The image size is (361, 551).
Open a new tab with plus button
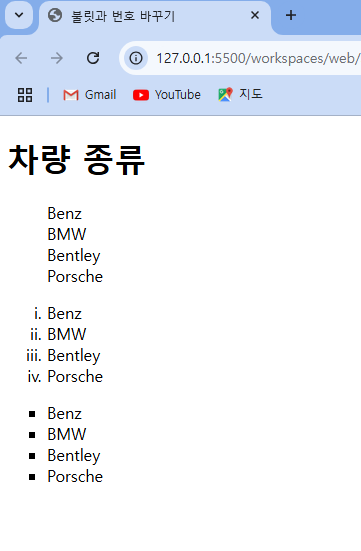pos(291,15)
